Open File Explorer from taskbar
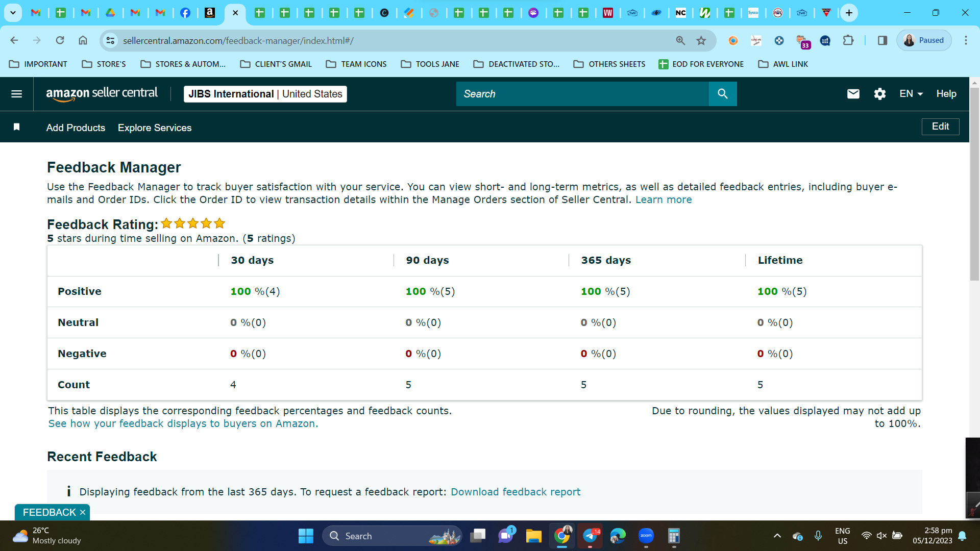The height and width of the screenshot is (551, 980). coord(533,536)
